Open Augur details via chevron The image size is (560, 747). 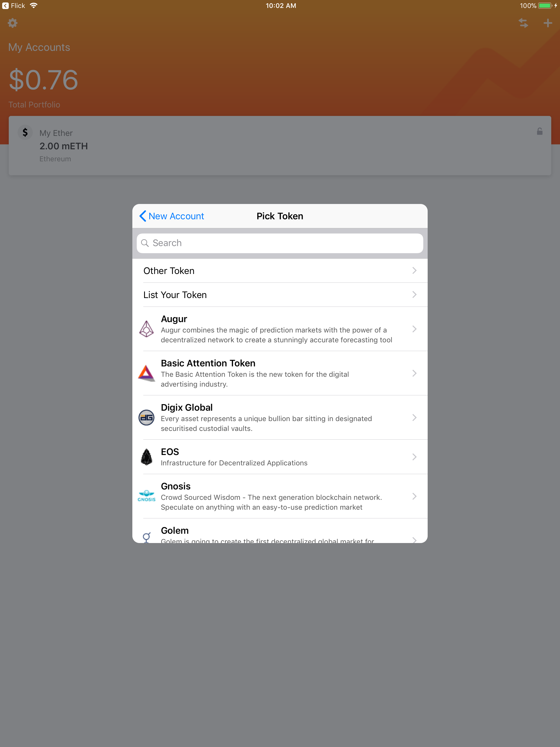click(414, 329)
